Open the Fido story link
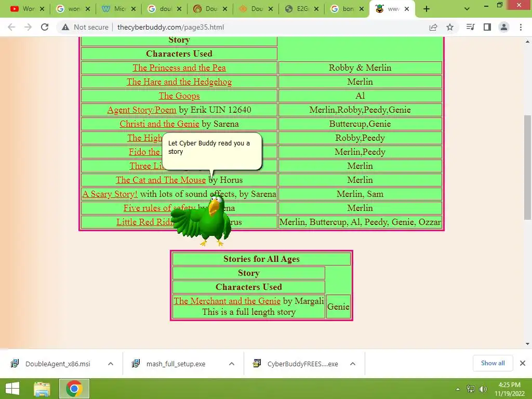This screenshot has height=399, width=532. pyautogui.click(x=144, y=152)
